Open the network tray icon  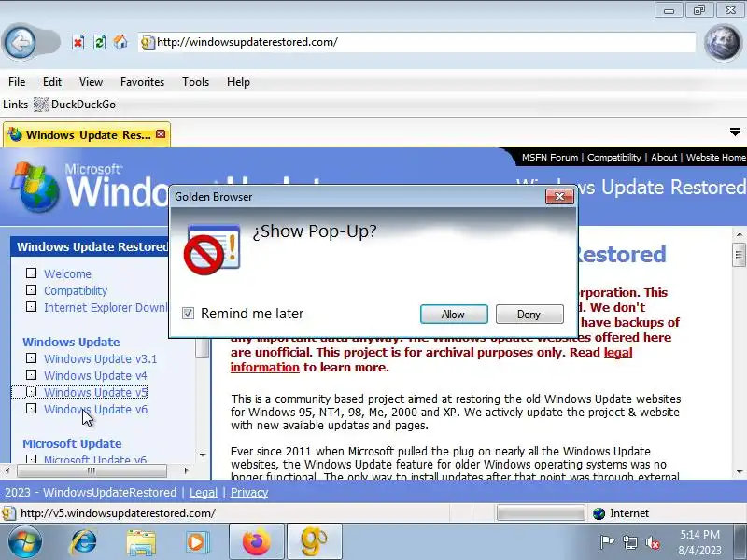click(x=629, y=542)
